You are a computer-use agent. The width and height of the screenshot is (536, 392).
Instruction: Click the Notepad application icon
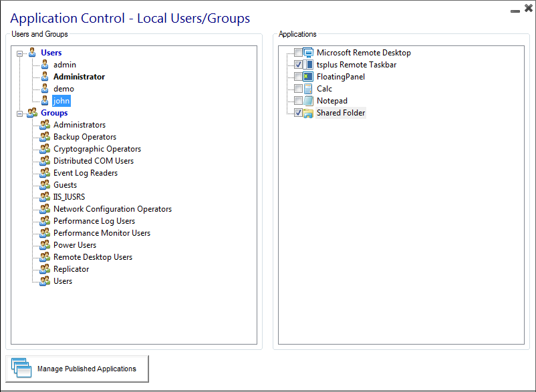308,101
